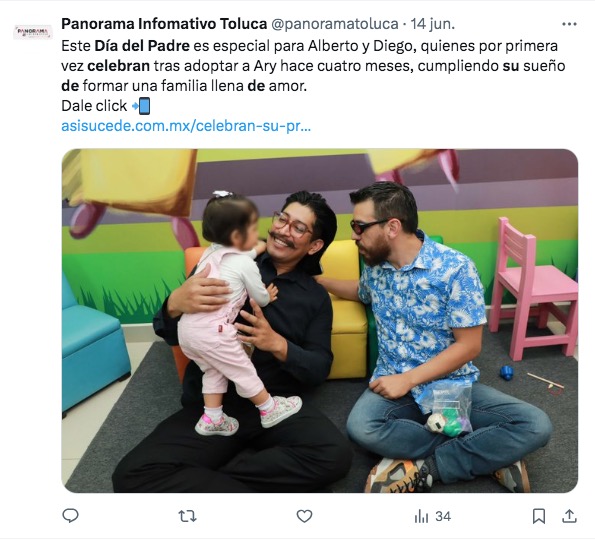Open the family photo attached to the tweet
This screenshot has width=595, height=541.
coord(320,321)
